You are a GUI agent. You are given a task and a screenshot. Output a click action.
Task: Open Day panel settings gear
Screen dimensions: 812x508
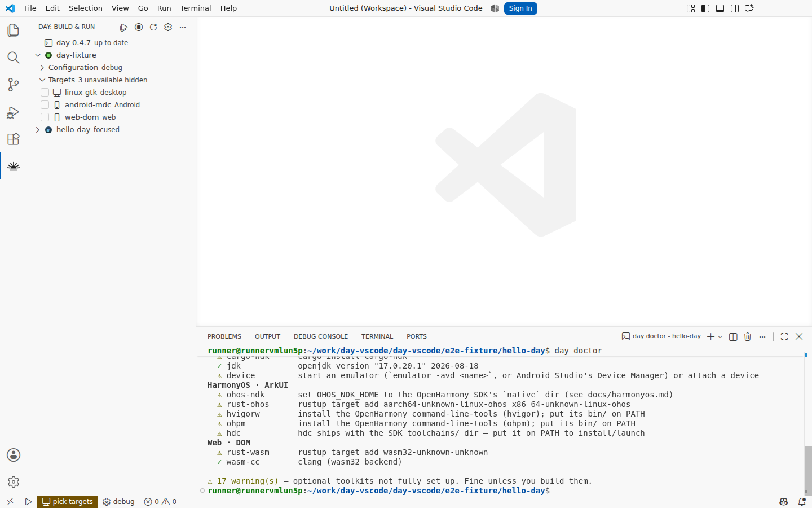click(x=168, y=27)
